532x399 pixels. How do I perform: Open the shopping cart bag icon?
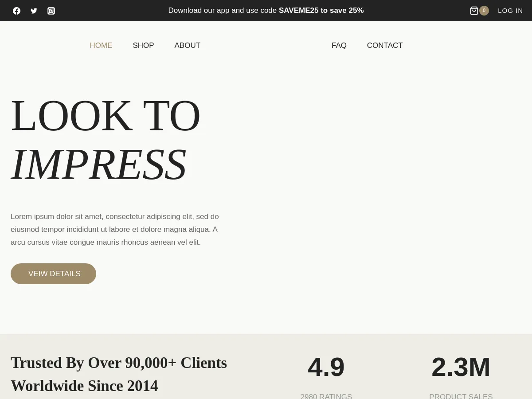(x=474, y=11)
